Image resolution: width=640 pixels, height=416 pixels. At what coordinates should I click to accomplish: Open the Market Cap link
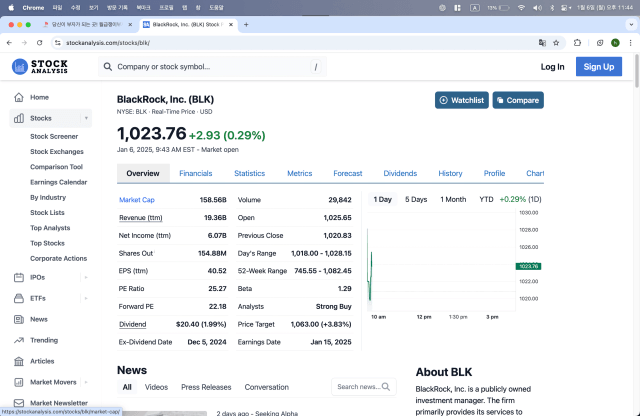[x=137, y=200]
